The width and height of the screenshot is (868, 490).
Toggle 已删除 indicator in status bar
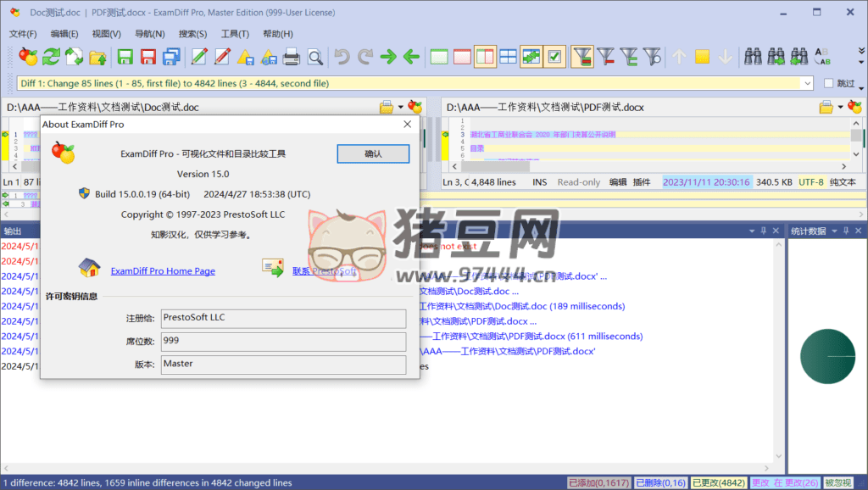click(x=660, y=483)
